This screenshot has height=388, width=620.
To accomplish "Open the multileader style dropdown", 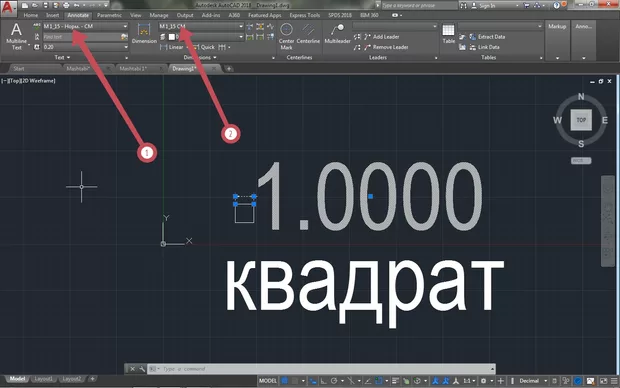I will 395,26.
